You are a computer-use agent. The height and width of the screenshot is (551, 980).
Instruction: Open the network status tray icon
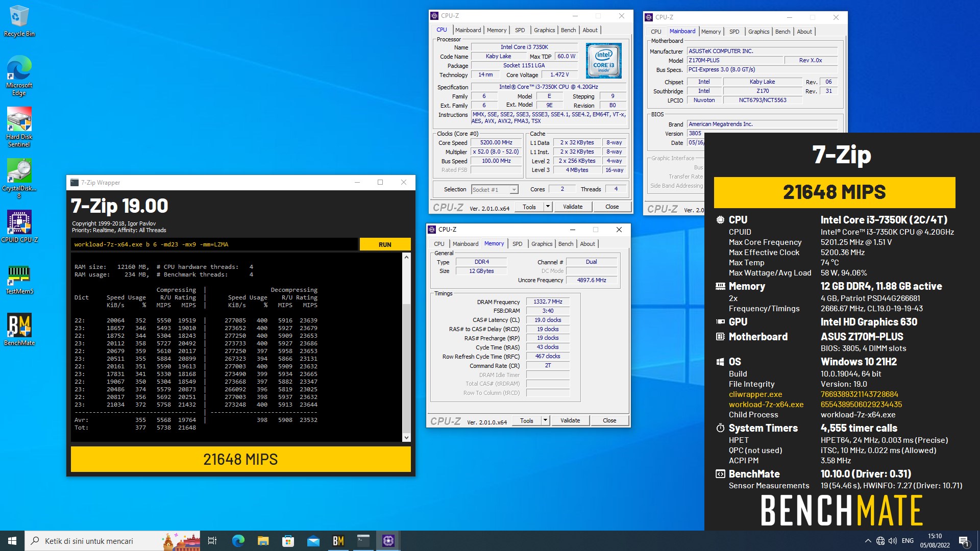pyautogui.click(x=880, y=541)
